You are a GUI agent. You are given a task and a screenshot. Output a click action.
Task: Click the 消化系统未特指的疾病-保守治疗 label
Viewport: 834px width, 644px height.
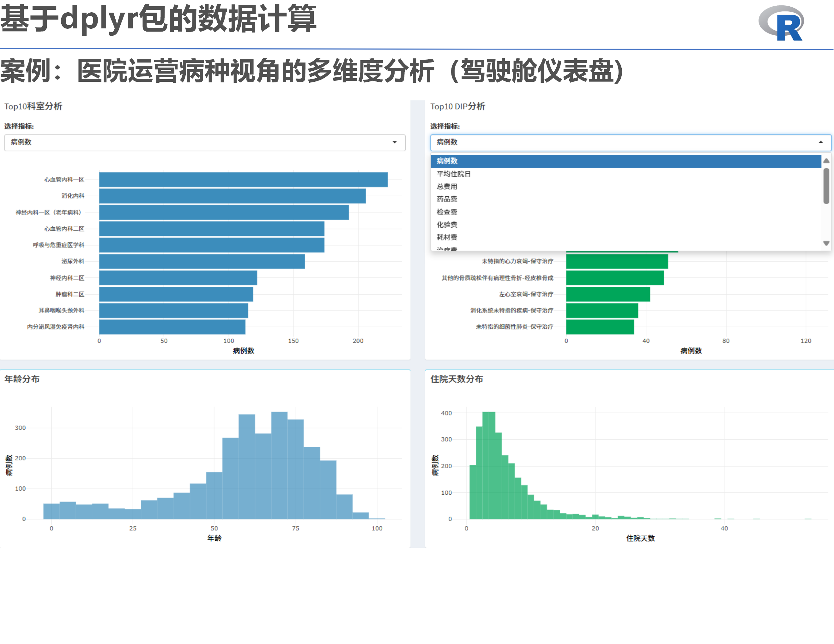tap(512, 311)
